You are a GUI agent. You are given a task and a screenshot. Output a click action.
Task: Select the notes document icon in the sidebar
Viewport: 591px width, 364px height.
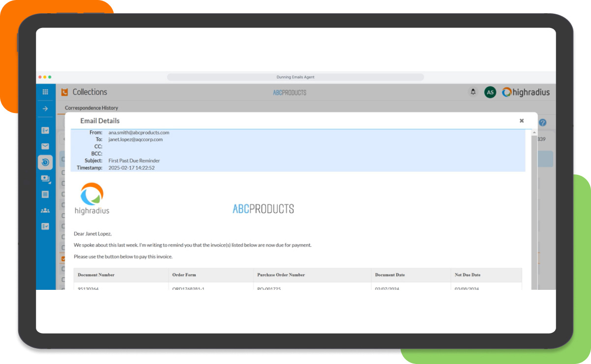tap(45, 194)
